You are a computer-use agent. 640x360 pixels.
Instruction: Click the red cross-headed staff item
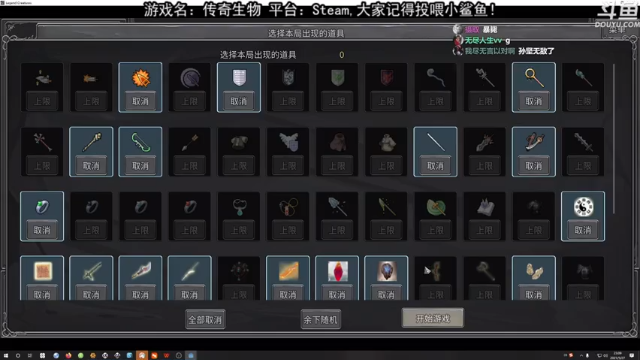(x=42, y=142)
